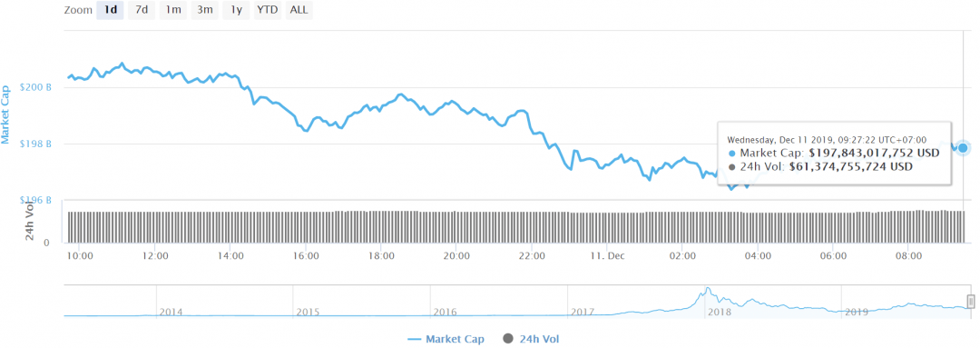Switch chart zoom to 1m
The height and width of the screenshot is (348, 980).
[x=172, y=11]
